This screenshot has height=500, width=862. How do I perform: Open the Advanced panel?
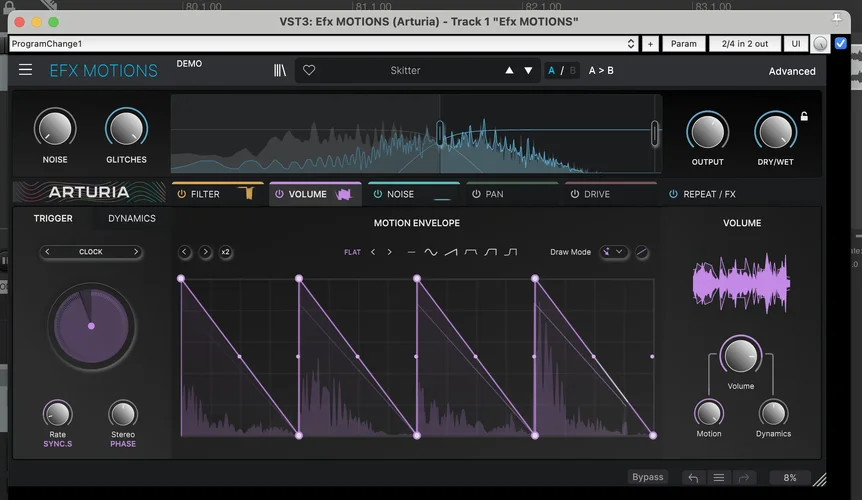coord(791,71)
